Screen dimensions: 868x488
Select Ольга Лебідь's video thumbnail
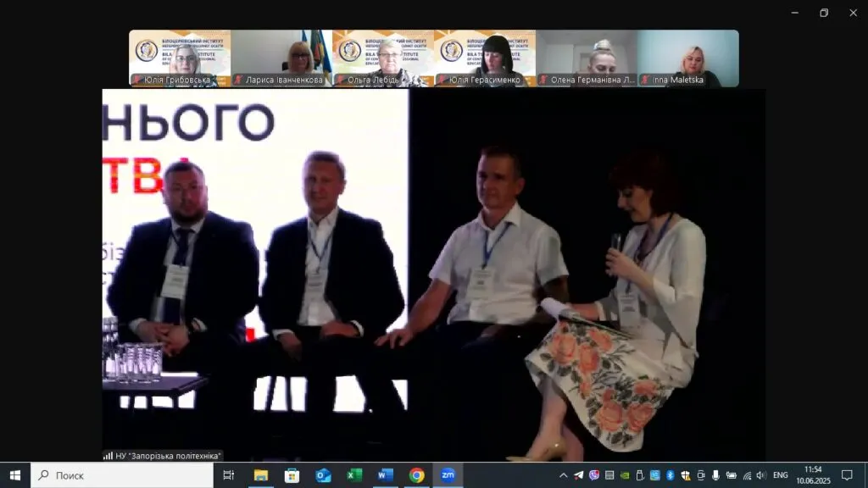coord(383,58)
